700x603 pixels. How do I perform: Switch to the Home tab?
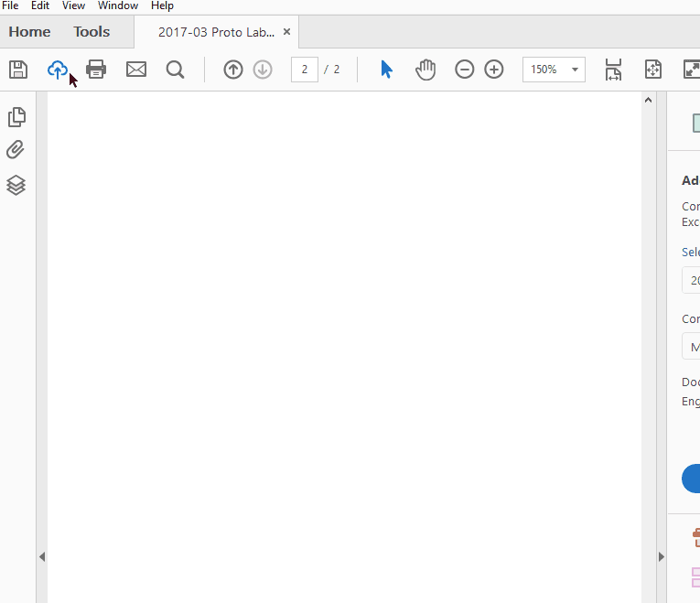[x=29, y=32]
